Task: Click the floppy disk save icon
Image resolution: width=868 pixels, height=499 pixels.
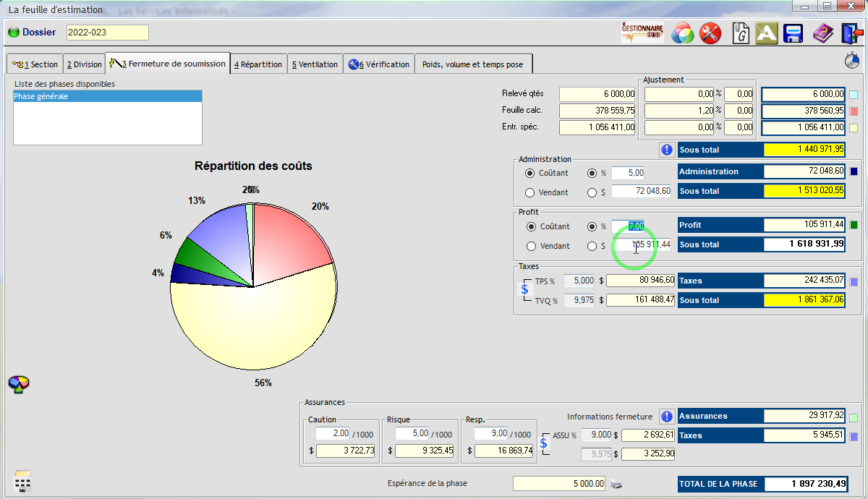Action: (x=794, y=33)
